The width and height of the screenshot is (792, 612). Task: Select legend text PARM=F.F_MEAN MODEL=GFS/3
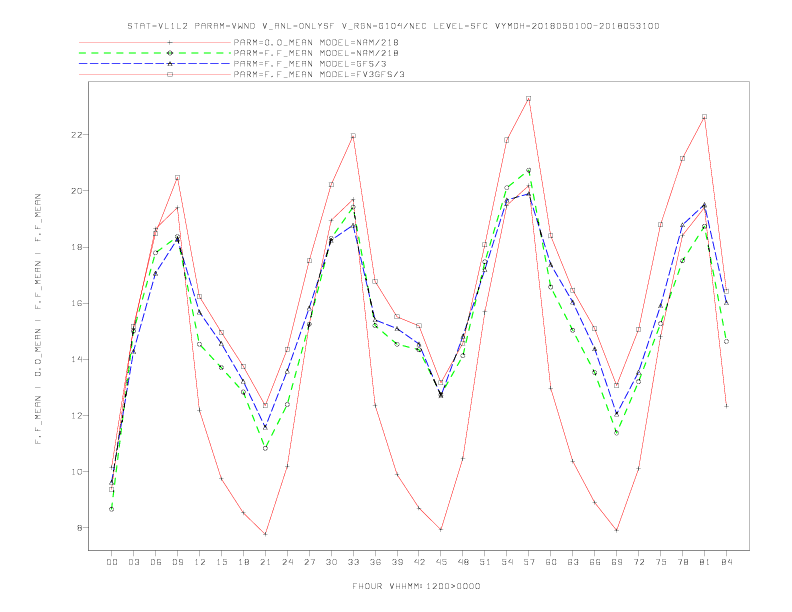pos(310,64)
